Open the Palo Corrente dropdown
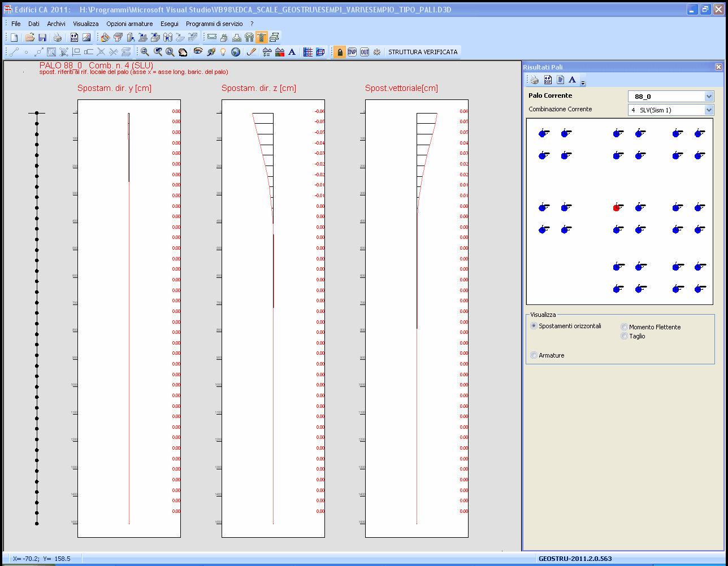The height and width of the screenshot is (566, 728). tap(709, 97)
